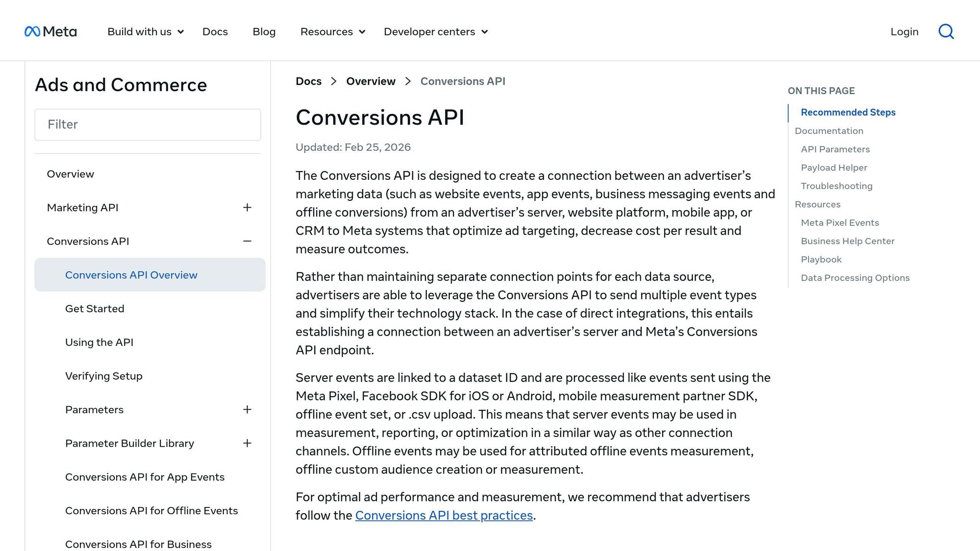Open Parameter Builder Library item
Image resolution: width=980 pixels, height=551 pixels.
click(x=130, y=443)
